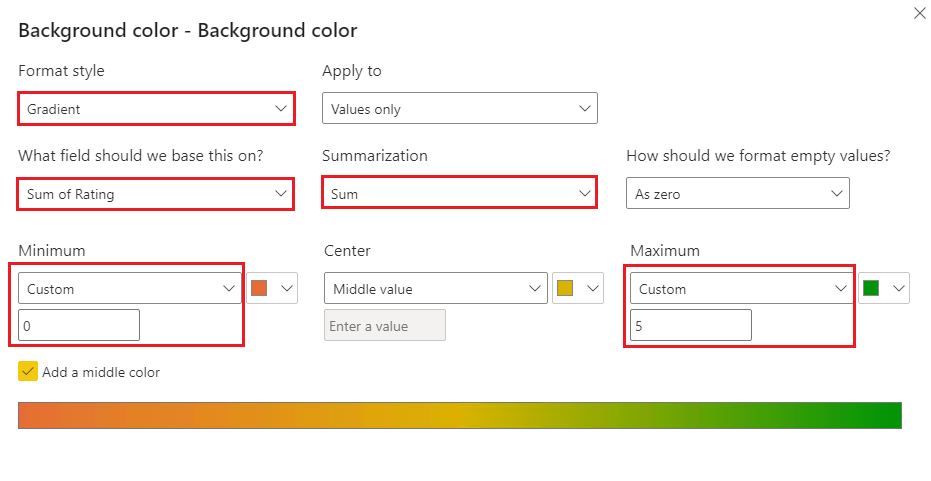
Task: Click the Center Enter a value field
Action: click(385, 325)
